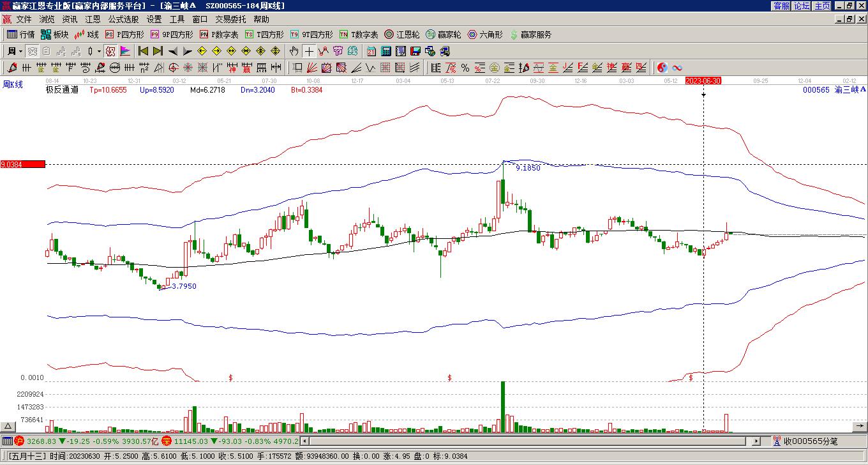Open the 周 period dropdown
This screenshot has height=465, width=868.
(15, 51)
